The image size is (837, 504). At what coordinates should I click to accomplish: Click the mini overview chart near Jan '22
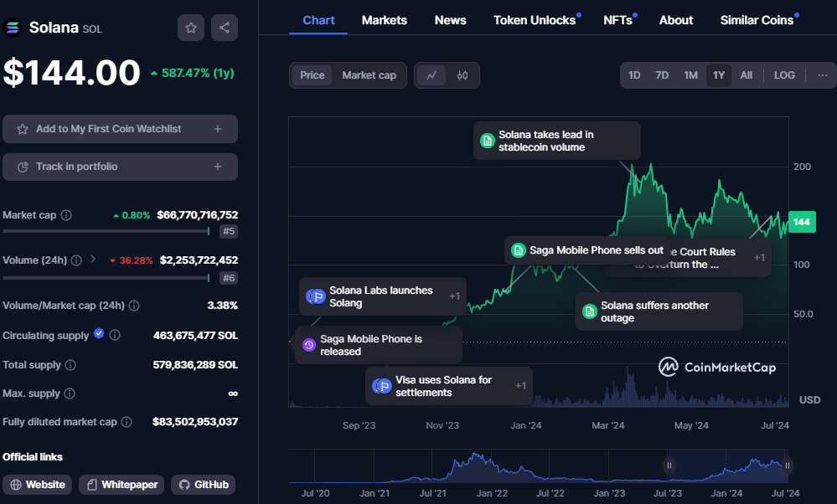[x=492, y=465]
